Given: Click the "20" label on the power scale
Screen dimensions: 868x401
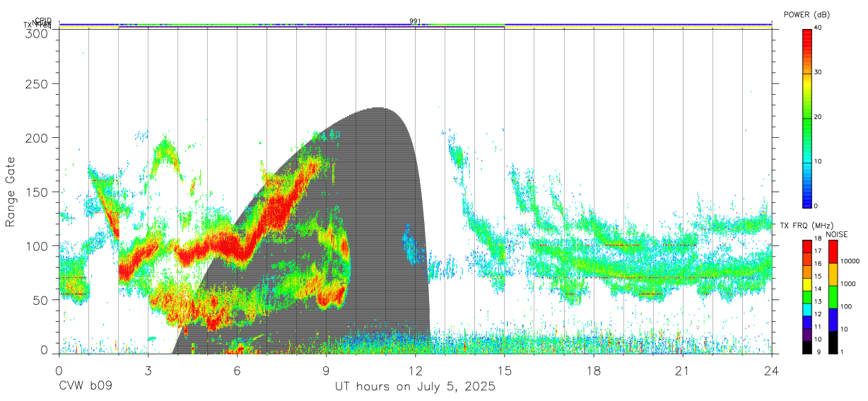Looking at the screenshot, I should click(818, 117).
